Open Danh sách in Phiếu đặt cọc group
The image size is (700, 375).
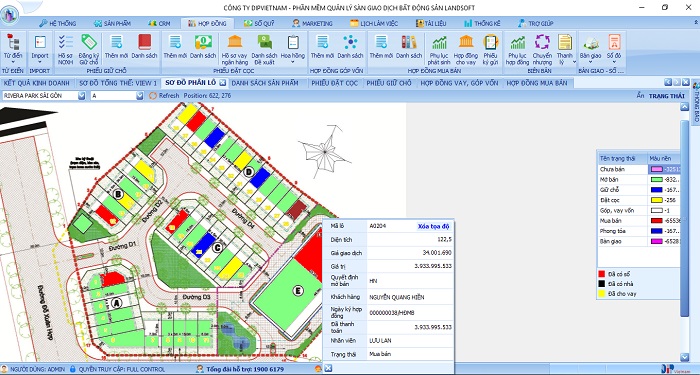coord(203,46)
